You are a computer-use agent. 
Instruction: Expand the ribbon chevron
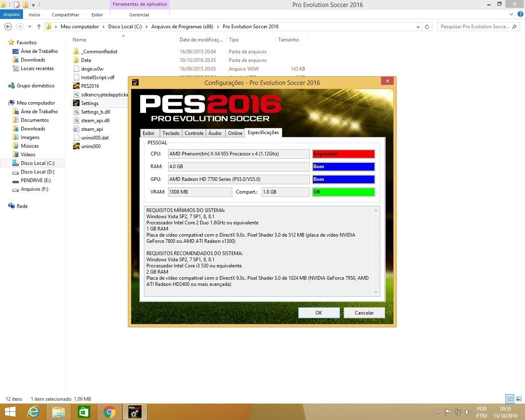coord(511,14)
